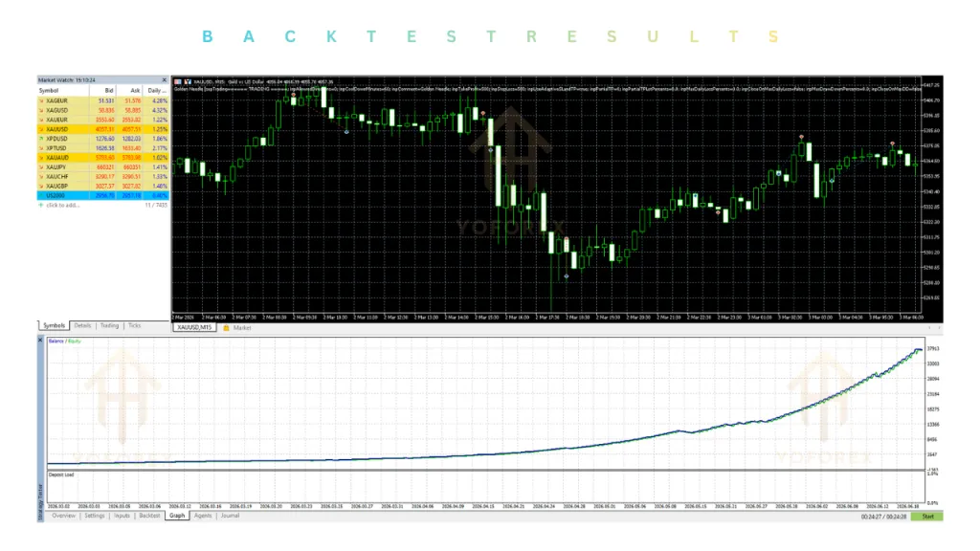Select the XAUEUR symbol row
Viewport: 980px width, 551px height.
pyautogui.click(x=103, y=120)
